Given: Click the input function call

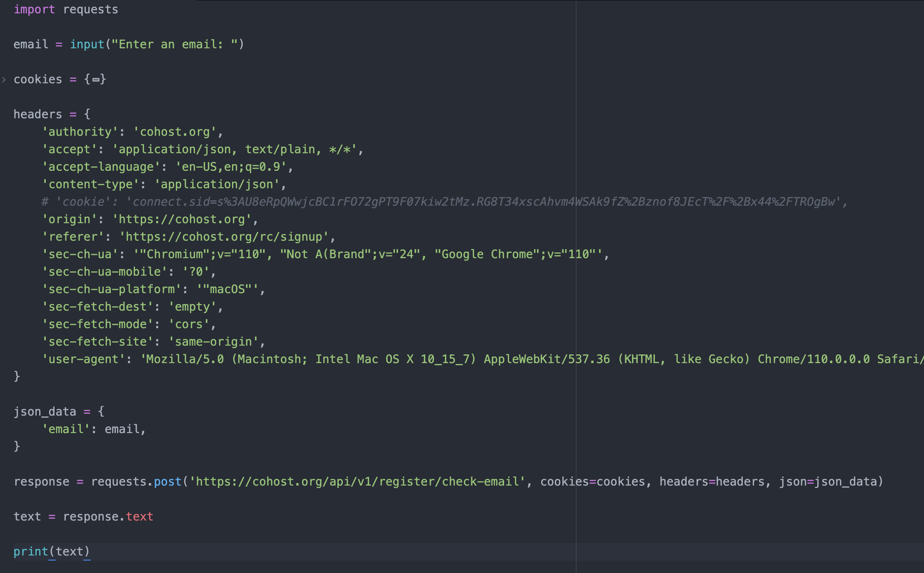Looking at the screenshot, I should point(87,44).
